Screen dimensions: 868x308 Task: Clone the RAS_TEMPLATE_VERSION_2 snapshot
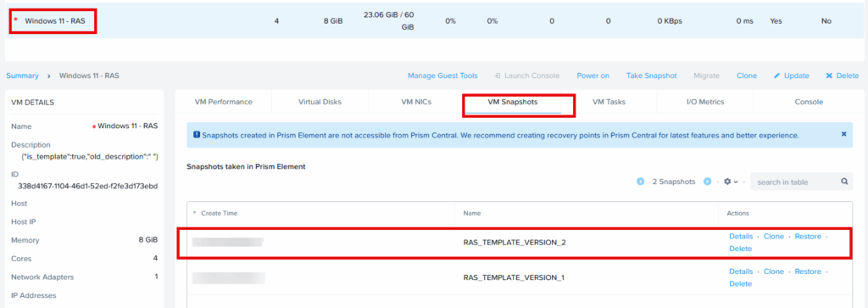(x=774, y=237)
